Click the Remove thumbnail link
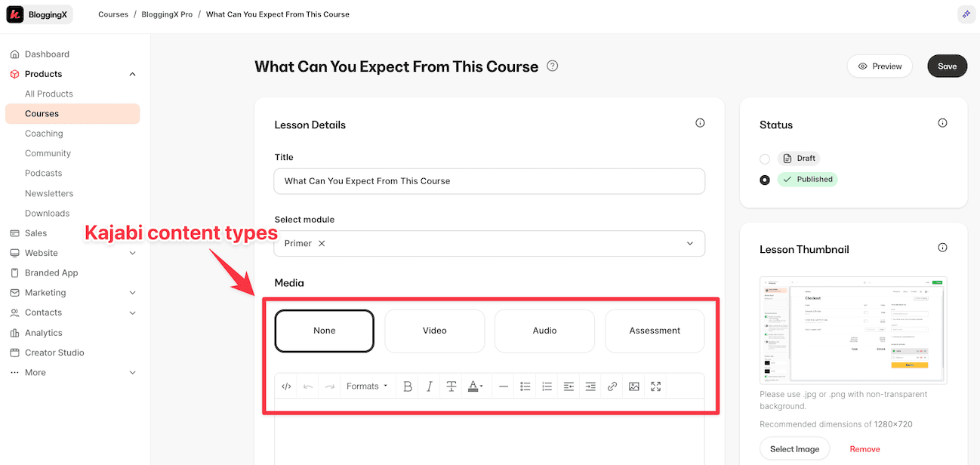Screen dimensions: 980x465 pos(864,449)
